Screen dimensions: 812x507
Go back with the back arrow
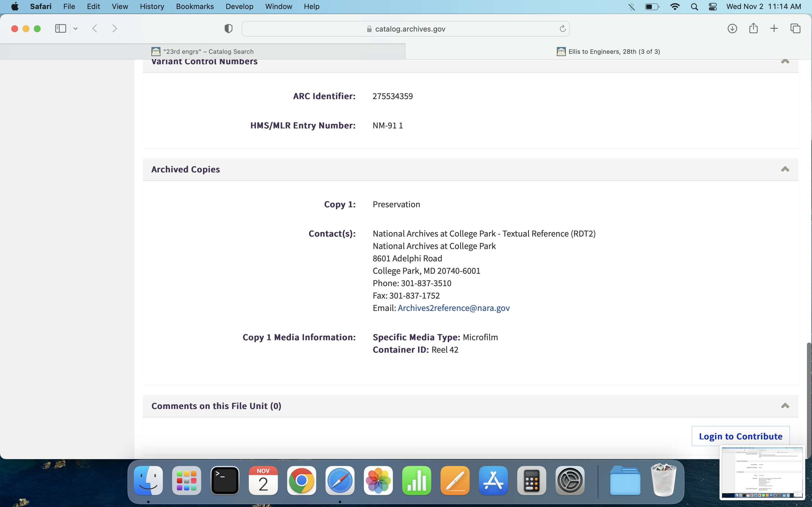(95, 28)
